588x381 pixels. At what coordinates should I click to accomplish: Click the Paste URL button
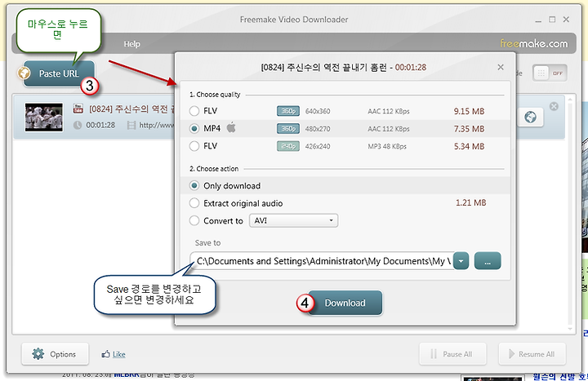click(x=59, y=73)
